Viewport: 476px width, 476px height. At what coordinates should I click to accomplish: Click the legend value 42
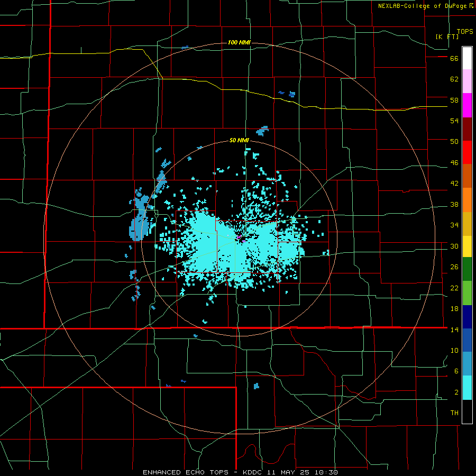click(x=454, y=184)
